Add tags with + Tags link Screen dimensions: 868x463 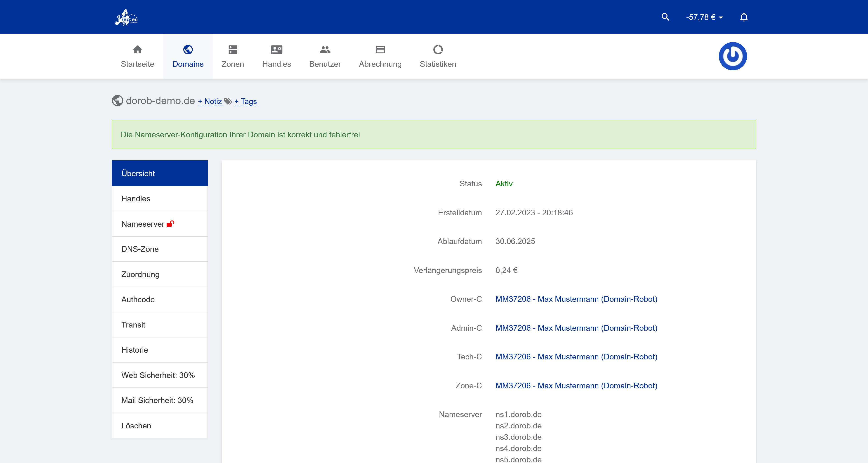(245, 102)
